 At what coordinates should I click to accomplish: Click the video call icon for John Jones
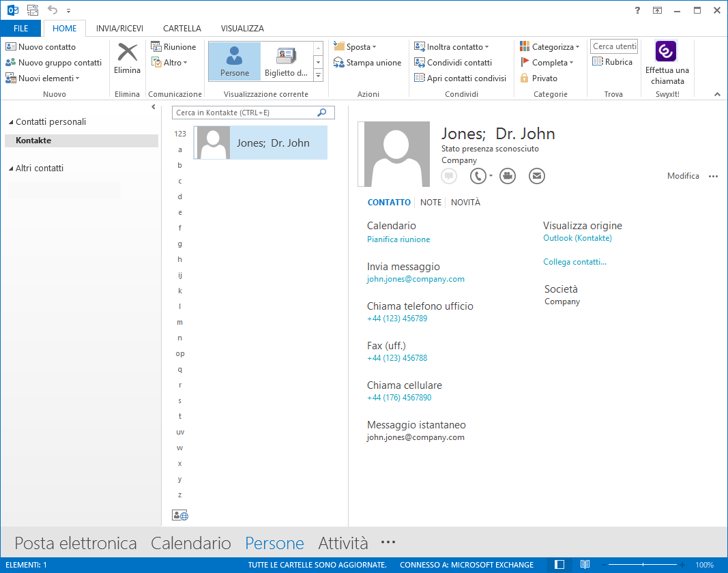507,176
